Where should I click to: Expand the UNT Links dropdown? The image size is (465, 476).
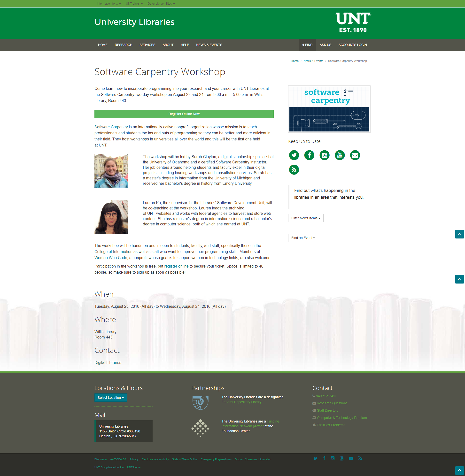pyautogui.click(x=134, y=4)
